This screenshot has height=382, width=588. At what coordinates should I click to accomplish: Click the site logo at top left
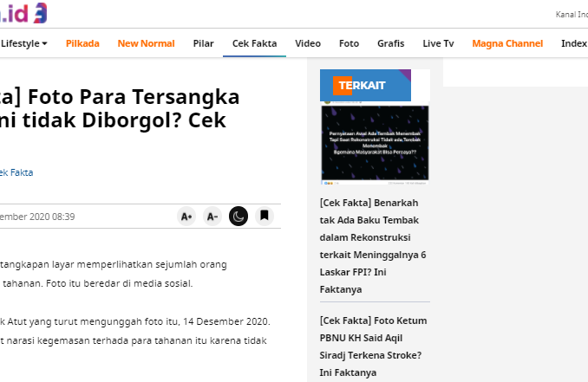23,13
